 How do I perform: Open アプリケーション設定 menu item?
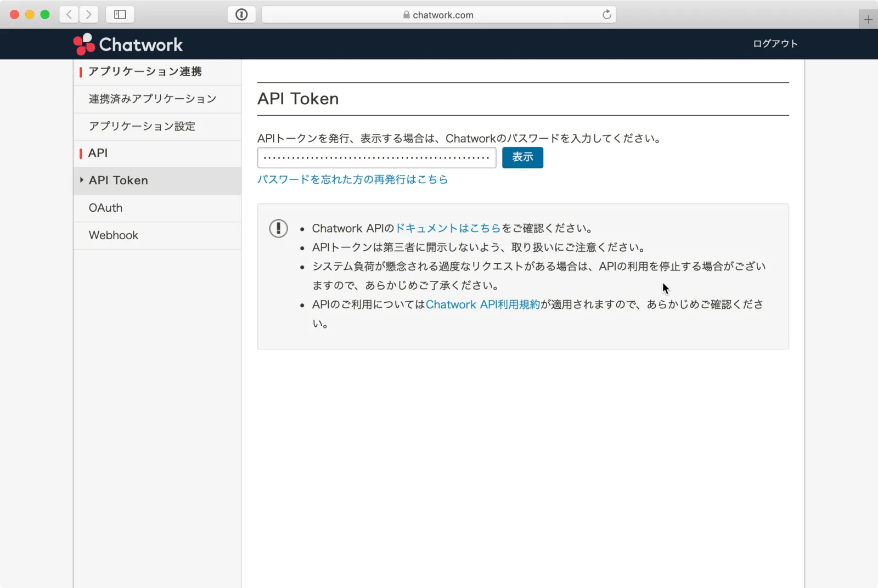pos(157,127)
